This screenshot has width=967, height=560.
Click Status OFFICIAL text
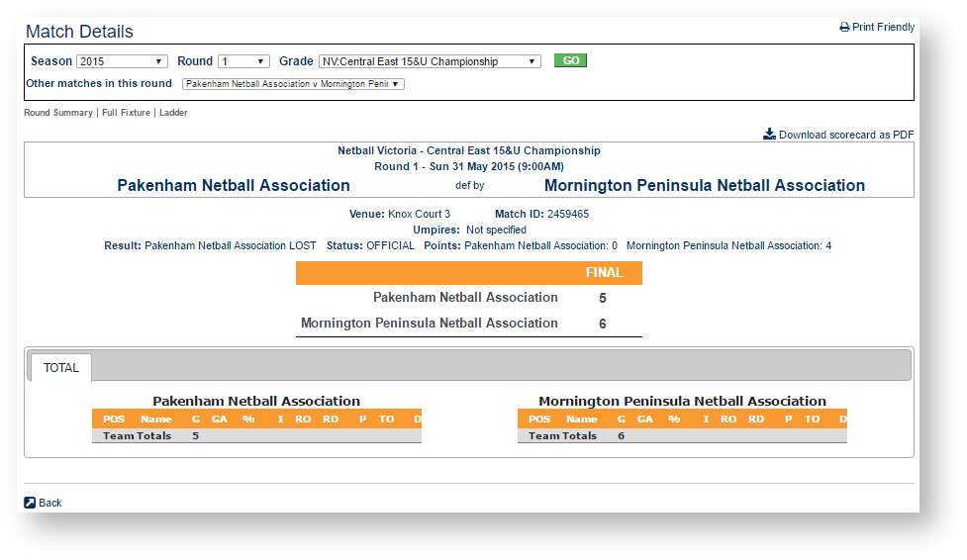click(370, 245)
